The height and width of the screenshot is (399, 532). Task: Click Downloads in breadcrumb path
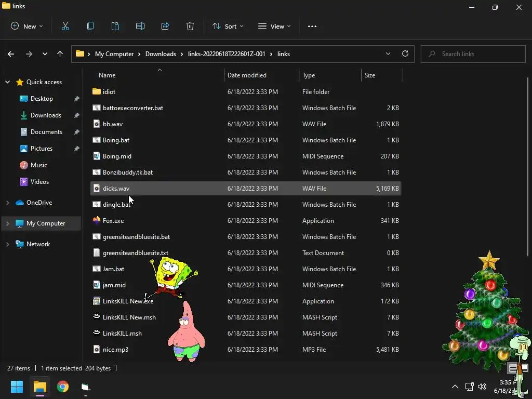pos(161,54)
